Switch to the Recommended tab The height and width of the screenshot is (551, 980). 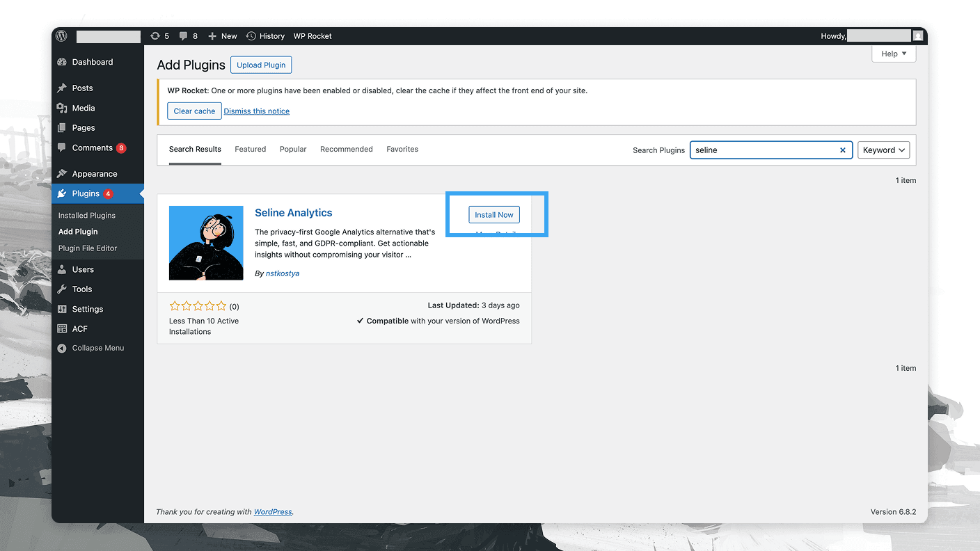point(347,149)
